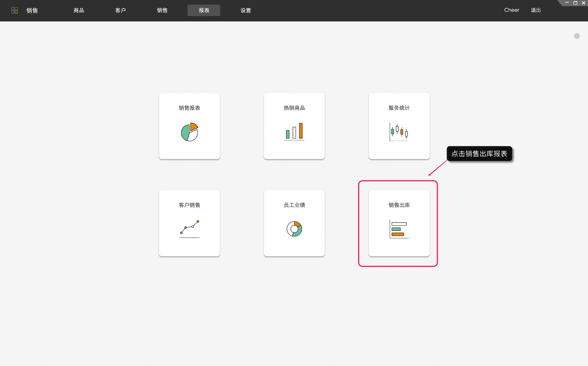Open the 设置 menu
Image resolution: width=588 pixels, height=366 pixels.
coord(246,10)
